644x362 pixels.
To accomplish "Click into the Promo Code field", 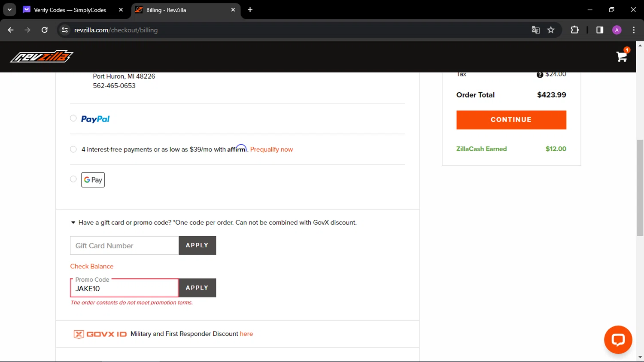I will (x=125, y=288).
